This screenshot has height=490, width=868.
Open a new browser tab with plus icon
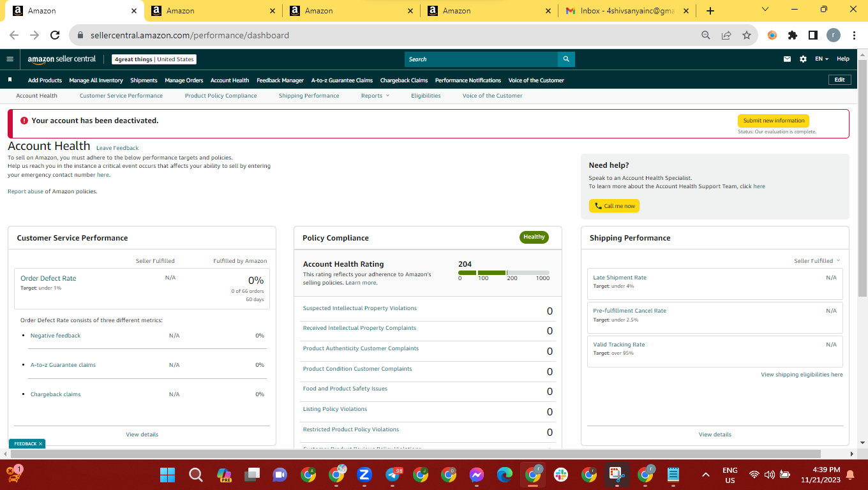710,11
